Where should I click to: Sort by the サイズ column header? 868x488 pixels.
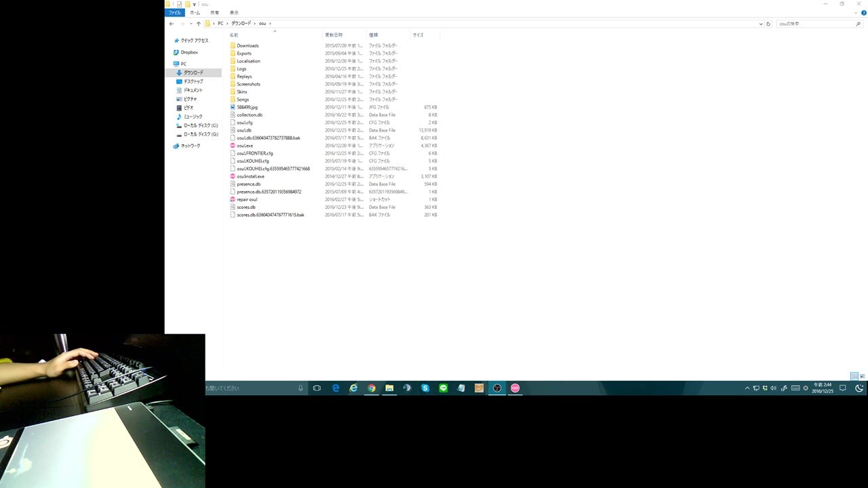pos(418,35)
